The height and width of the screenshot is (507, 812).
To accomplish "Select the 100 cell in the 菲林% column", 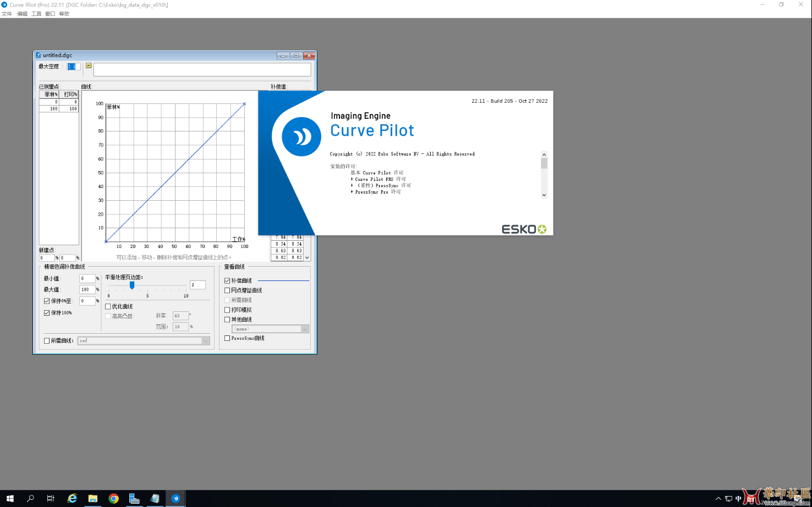I will point(49,109).
